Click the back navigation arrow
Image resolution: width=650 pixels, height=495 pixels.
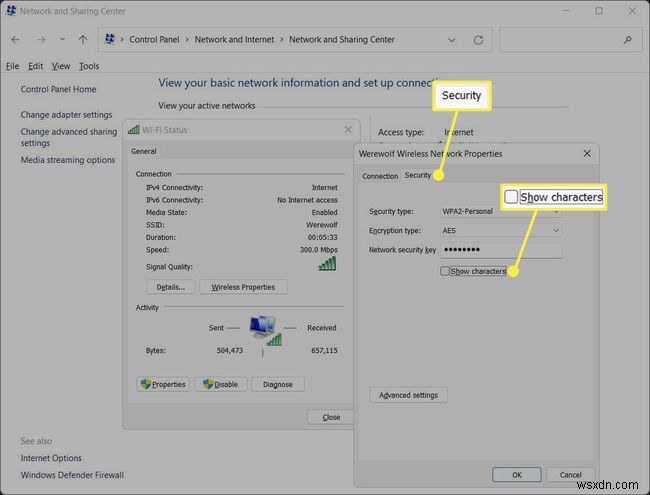click(x=16, y=40)
